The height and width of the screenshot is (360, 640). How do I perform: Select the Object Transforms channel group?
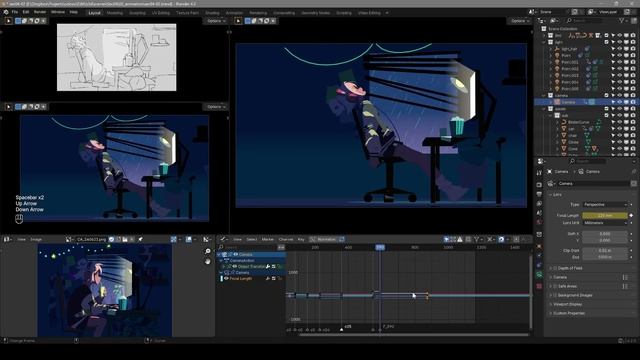pos(252,267)
